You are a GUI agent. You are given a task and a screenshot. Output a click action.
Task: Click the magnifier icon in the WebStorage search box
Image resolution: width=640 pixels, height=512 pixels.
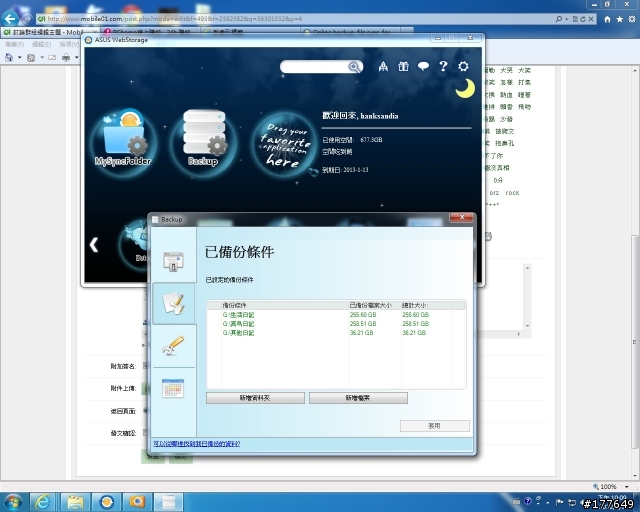pyautogui.click(x=354, y=67)
